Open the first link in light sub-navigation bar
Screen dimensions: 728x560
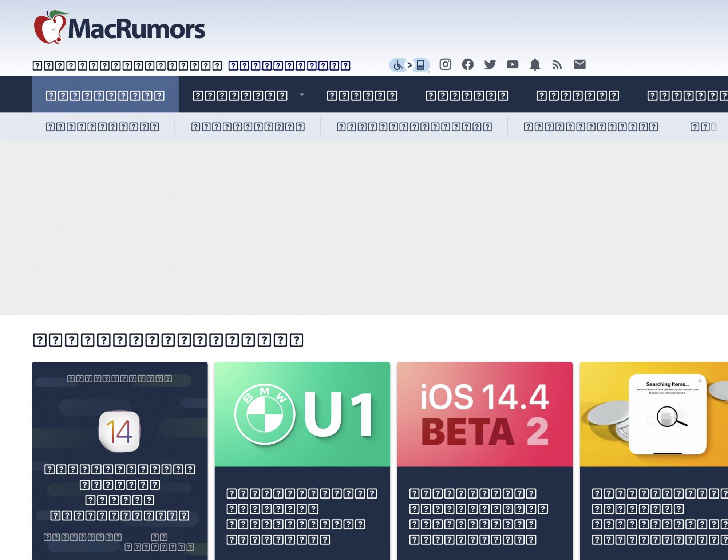102,127
